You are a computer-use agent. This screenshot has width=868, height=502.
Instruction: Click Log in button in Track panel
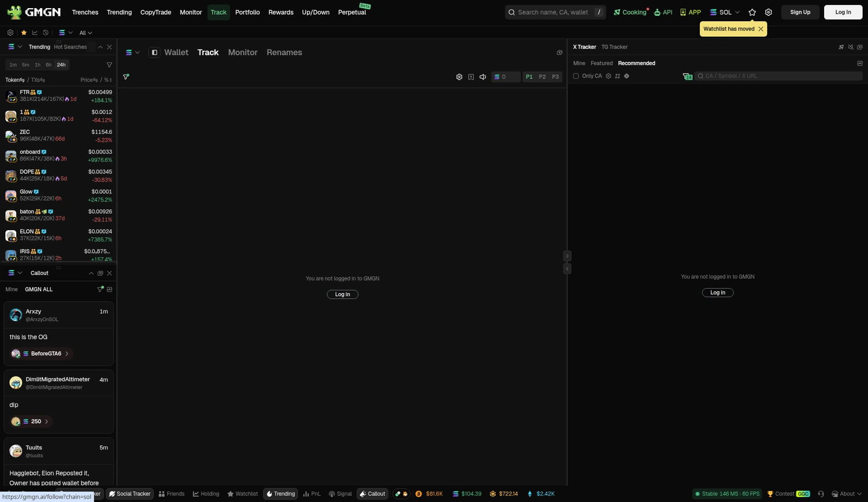pos(342,294)
